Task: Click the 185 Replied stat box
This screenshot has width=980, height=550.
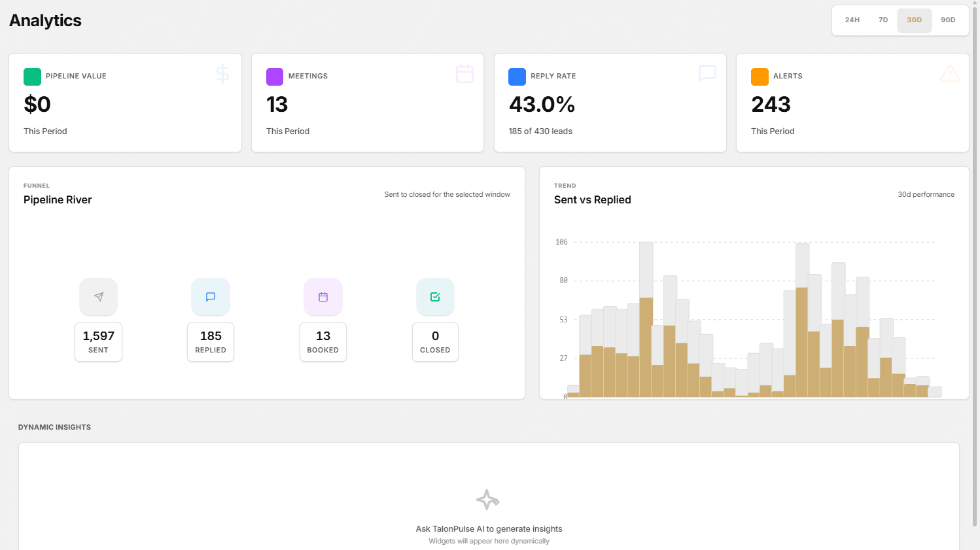Action: pyautogui.click(x=211, y=342)
